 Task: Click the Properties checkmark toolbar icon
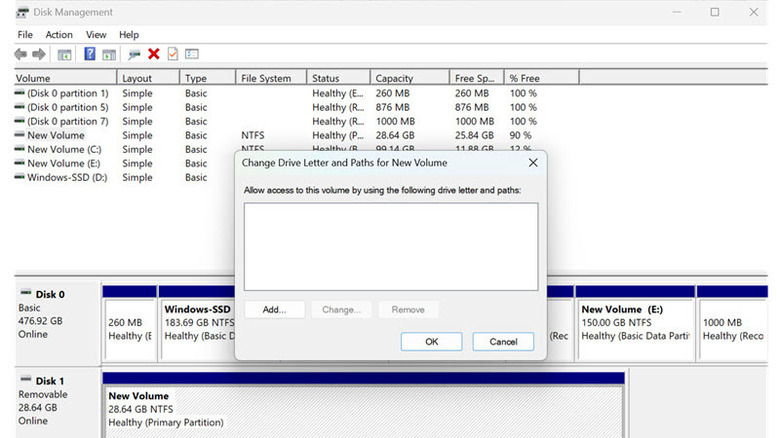pyautogui.click(x=172, y=54)
